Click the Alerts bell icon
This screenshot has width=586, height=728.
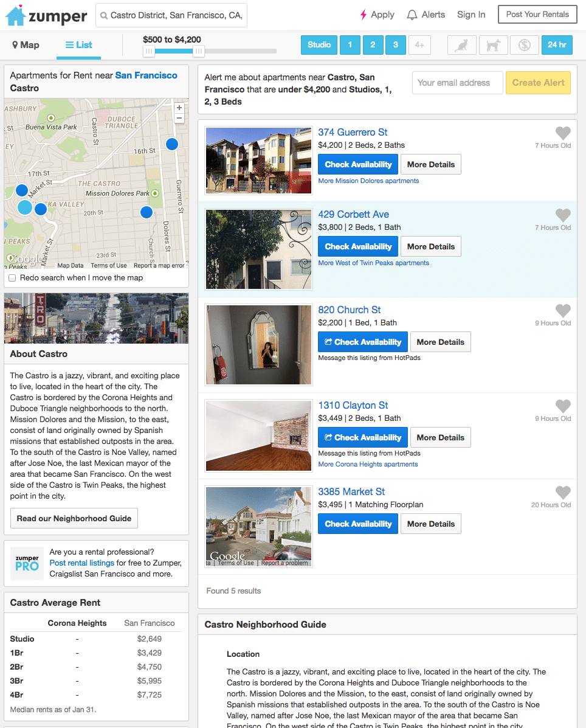(x=412, y=15)
